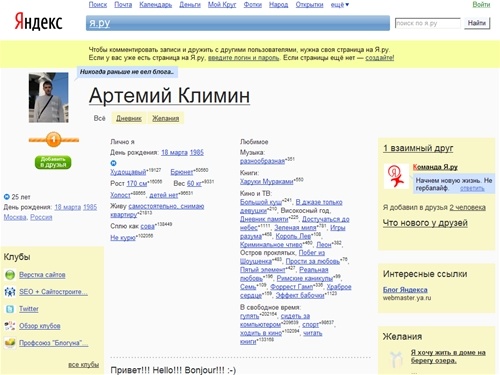Open Открытки in the top menu
Image resolution: width=500 pixels, height=375 pixels.
coord(309,5)
